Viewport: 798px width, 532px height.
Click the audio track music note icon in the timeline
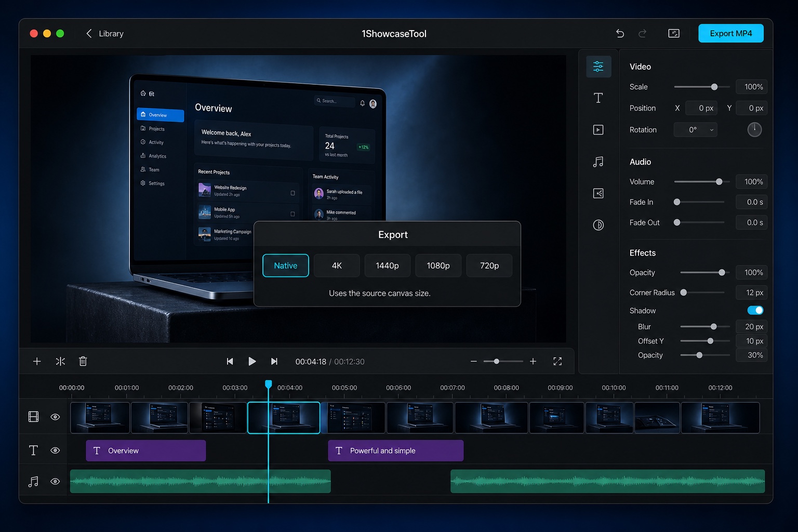(x=33, y=482)
